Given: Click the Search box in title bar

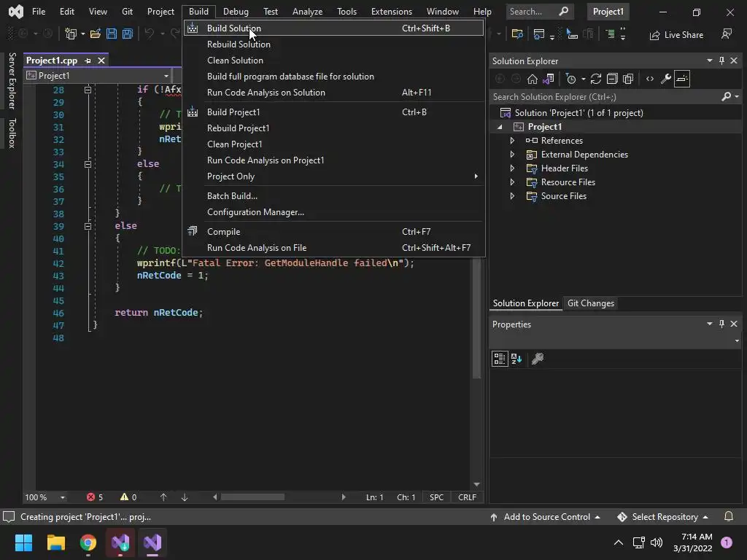Looking at the screenshot, I should coord(538,12).
